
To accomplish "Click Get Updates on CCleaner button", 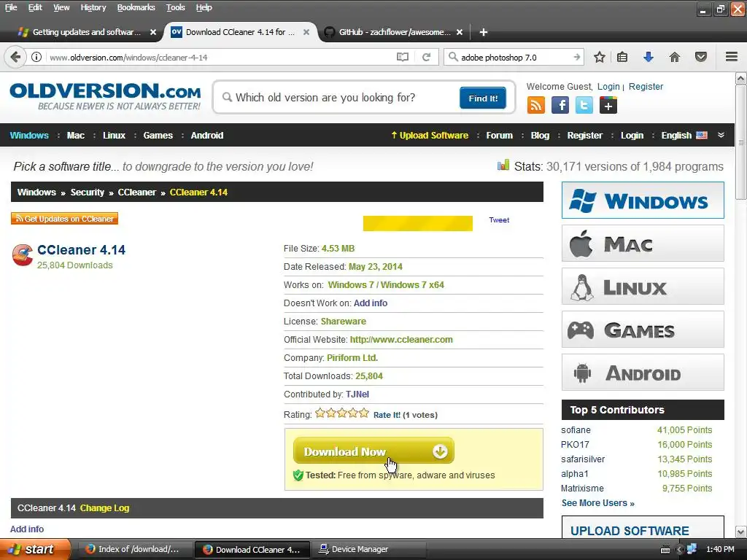I will 64,219.
